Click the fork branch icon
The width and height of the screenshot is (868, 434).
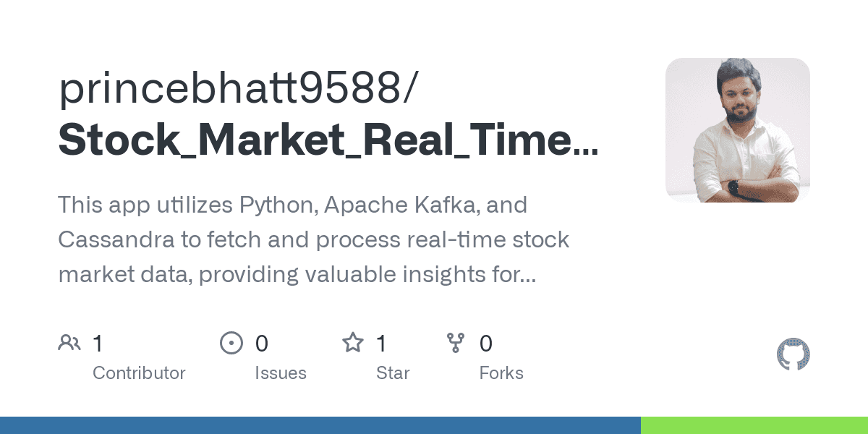click(x=456, y=343)
